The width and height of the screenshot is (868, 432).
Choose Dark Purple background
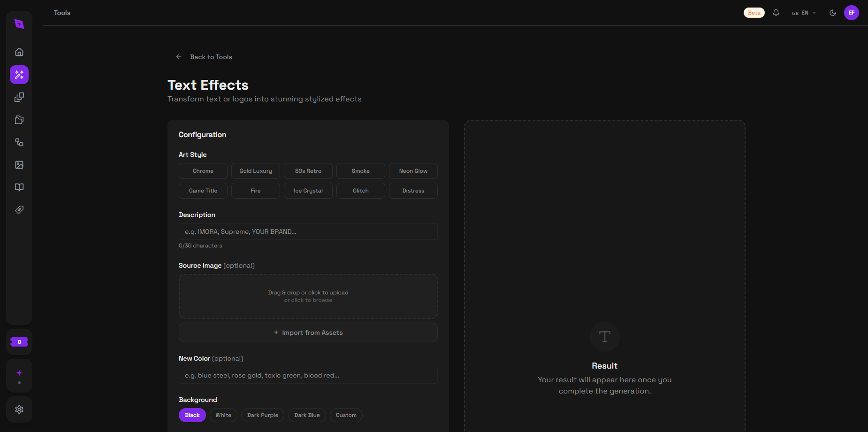coord(263,415)
